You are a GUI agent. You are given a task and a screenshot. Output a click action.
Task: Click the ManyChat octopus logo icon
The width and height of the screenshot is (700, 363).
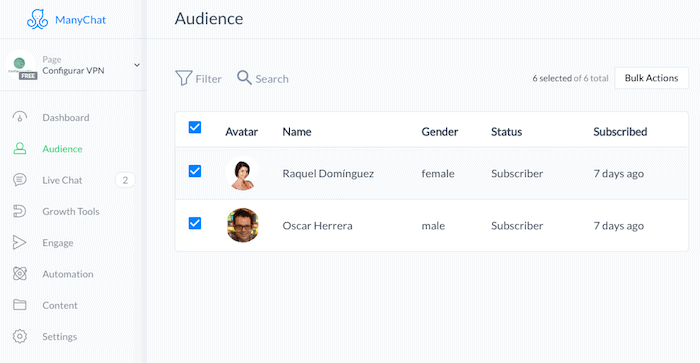pyautogui.click(x=38, y=19)
